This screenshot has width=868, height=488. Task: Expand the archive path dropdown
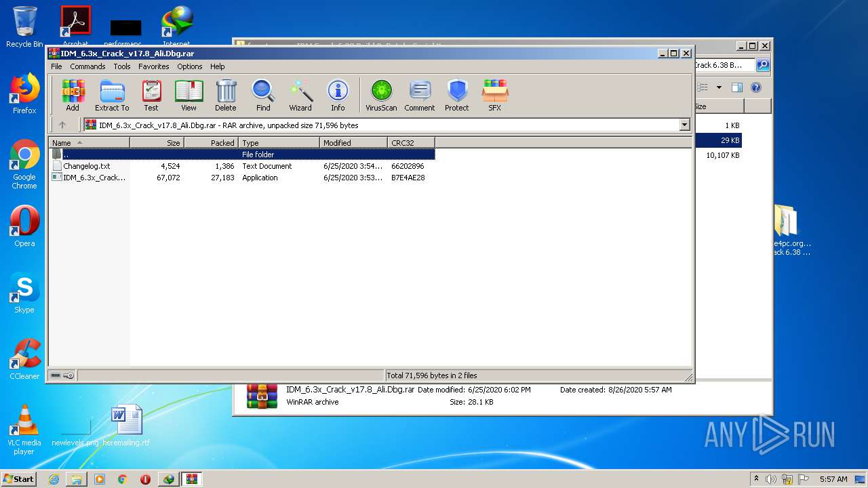tap(684, 125)
